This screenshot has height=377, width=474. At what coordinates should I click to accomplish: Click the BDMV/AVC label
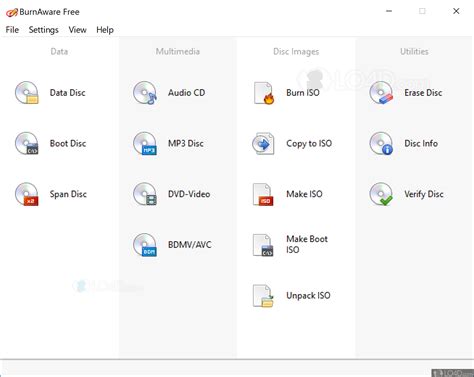point(190,245)
